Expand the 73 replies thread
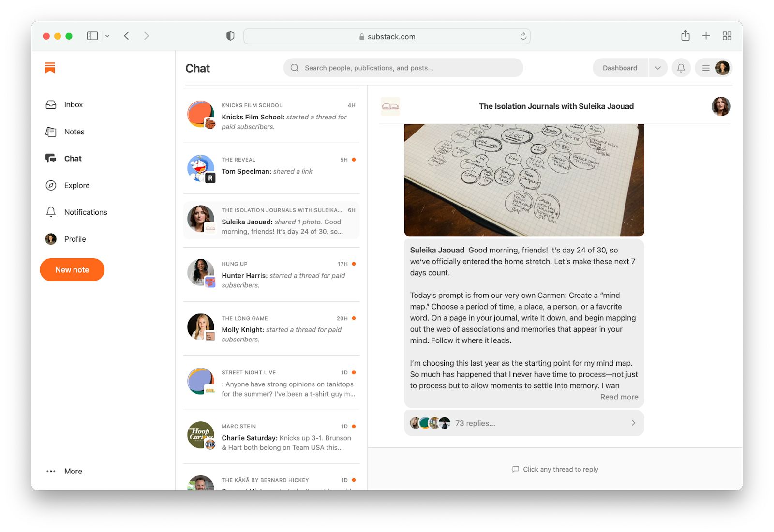This screenshot has height=532, width=774. tap(524, 423)
